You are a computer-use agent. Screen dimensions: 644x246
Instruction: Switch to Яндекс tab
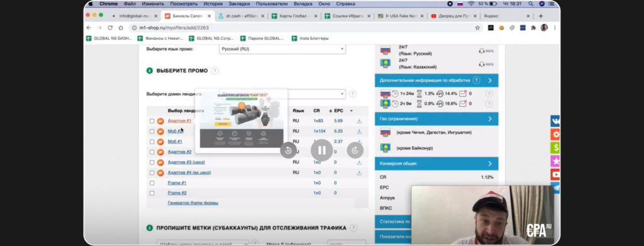[506, 16]
